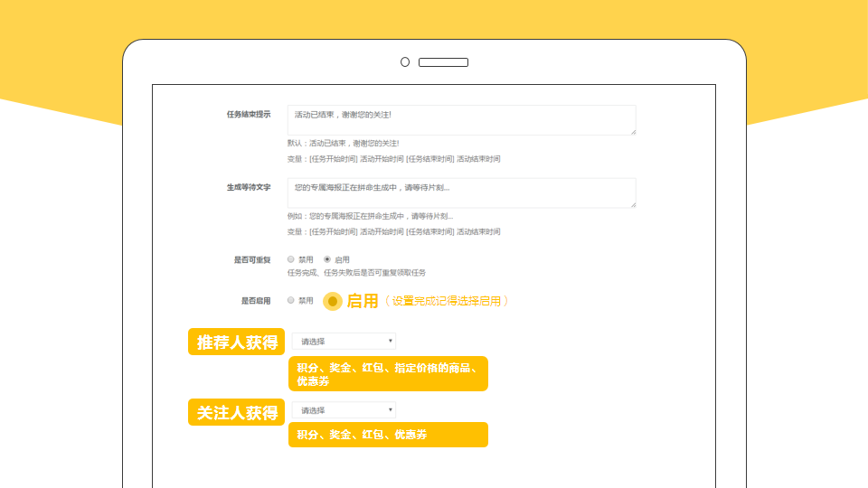Click the 设置完成记得选择启用 hint text
Screen dimensions: 868x488
coord(446,301)
